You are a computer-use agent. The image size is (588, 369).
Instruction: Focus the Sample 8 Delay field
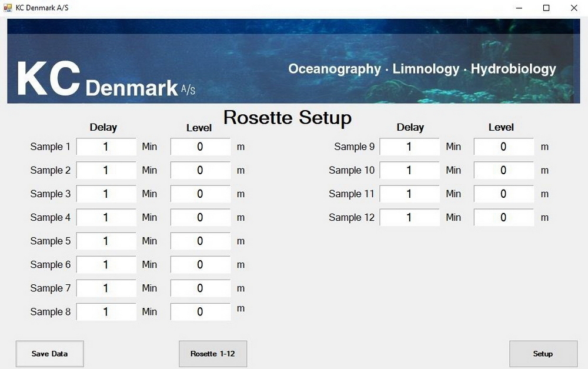tap(106, 311)
